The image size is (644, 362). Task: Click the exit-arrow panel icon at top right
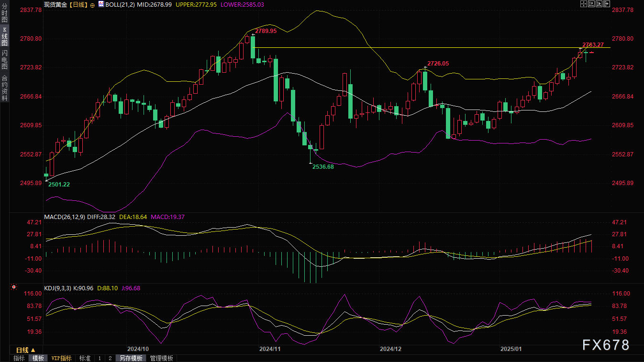tap(607, 4)
